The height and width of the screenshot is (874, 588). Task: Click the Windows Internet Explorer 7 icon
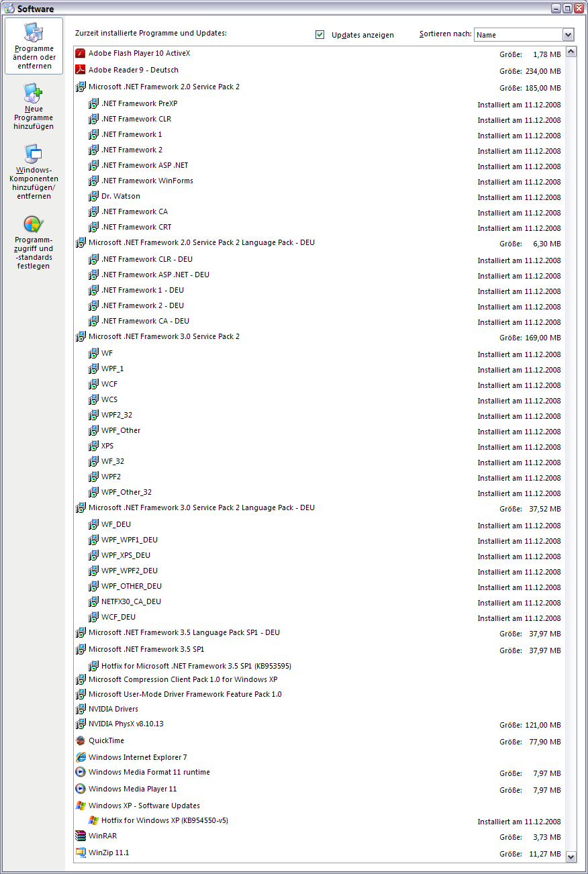coord(81,757)
